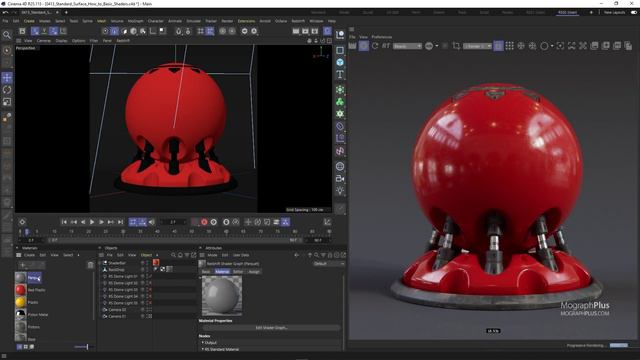Select the Rotate tool in left toolbar

point(7,90)
